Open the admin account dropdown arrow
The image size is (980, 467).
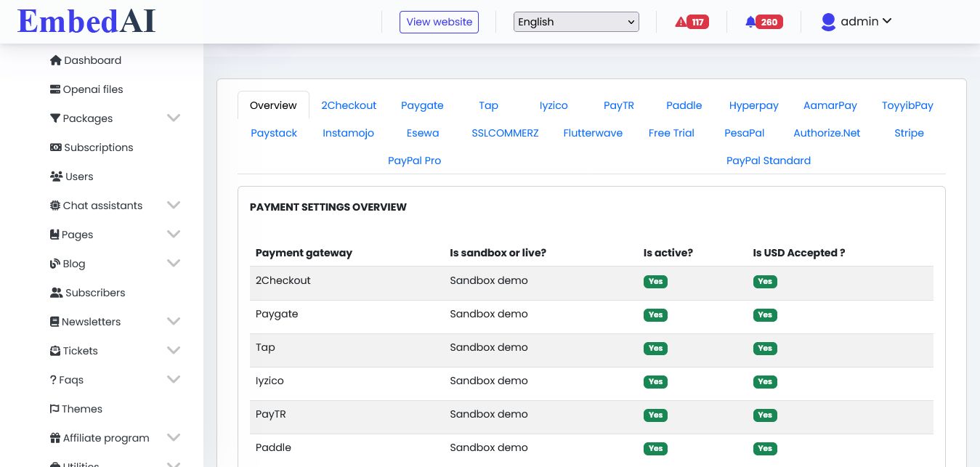tap(887, 21)
